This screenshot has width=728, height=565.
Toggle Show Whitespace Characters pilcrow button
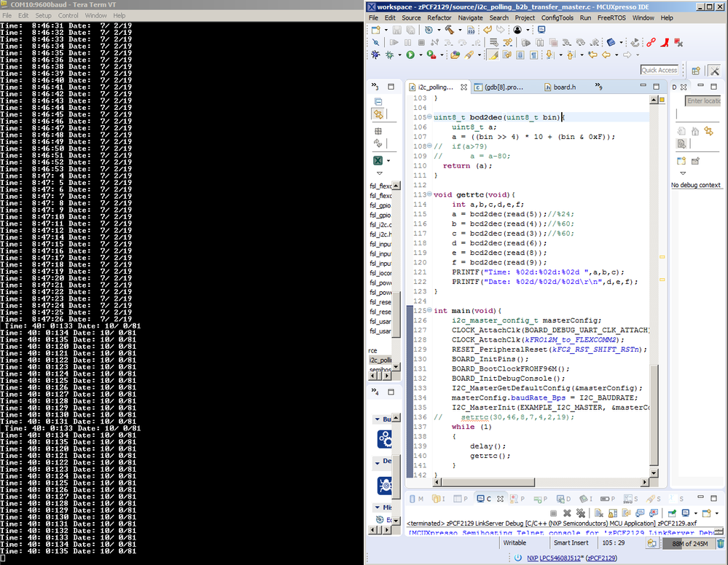(x=534, y=55)
